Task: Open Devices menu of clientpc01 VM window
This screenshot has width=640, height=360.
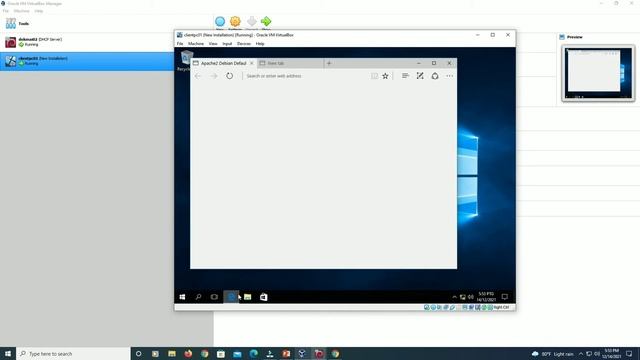Action: pyautogui.click(x=244, y=44)
